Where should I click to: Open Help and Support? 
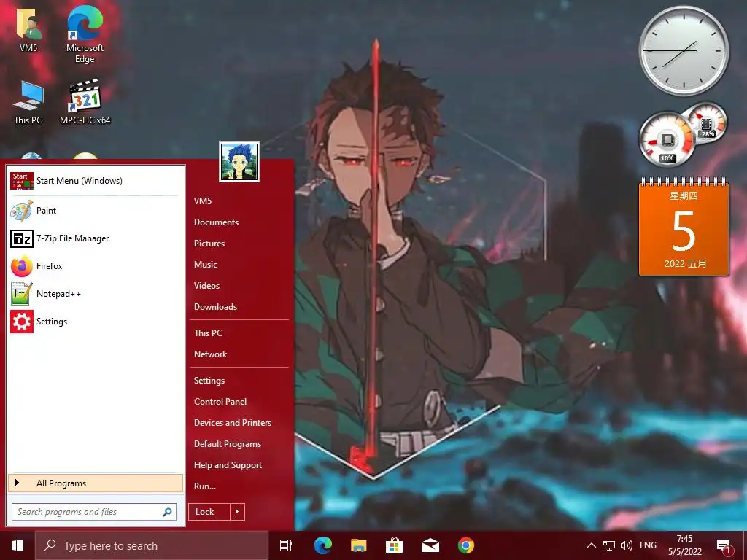coord(228,465)
